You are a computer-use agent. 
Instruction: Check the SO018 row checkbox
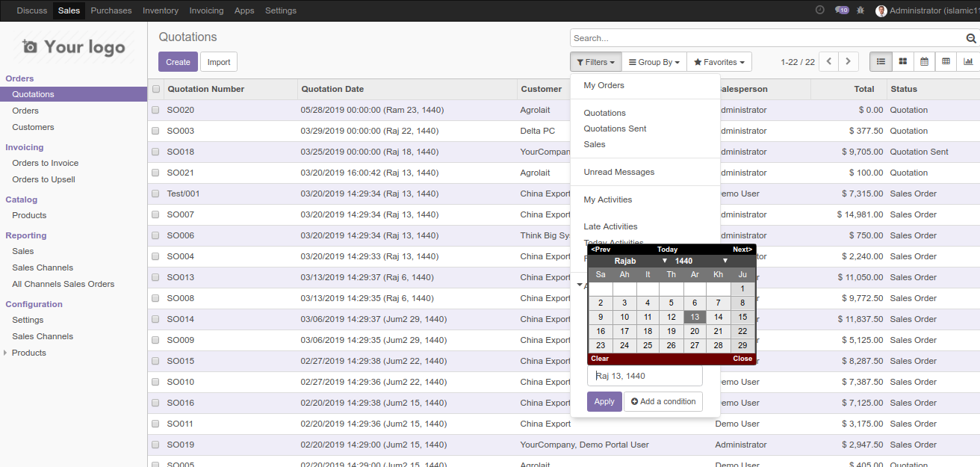coord(156,152)
